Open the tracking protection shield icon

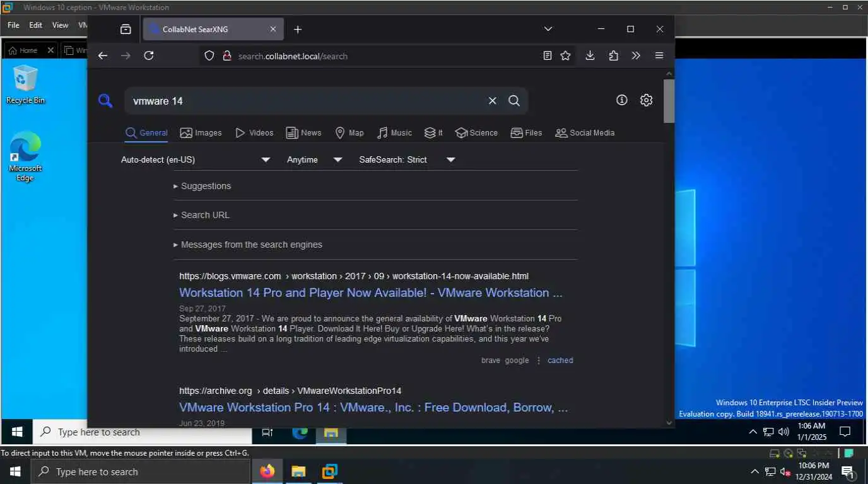[209, 55]
